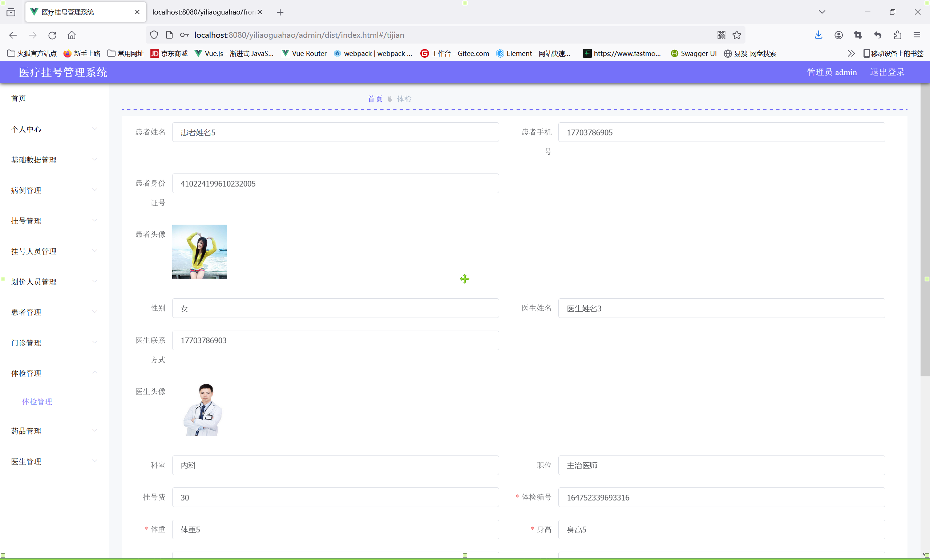Click the site shield icon in the address bar
930x560 pixels.
[x=154, y=35]
